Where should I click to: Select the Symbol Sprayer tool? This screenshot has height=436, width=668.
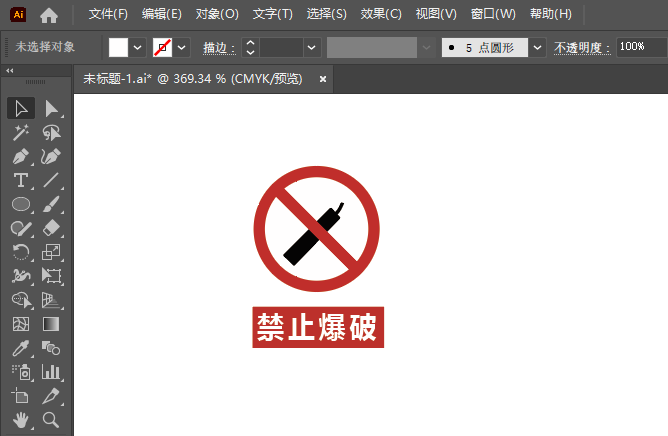21,372
